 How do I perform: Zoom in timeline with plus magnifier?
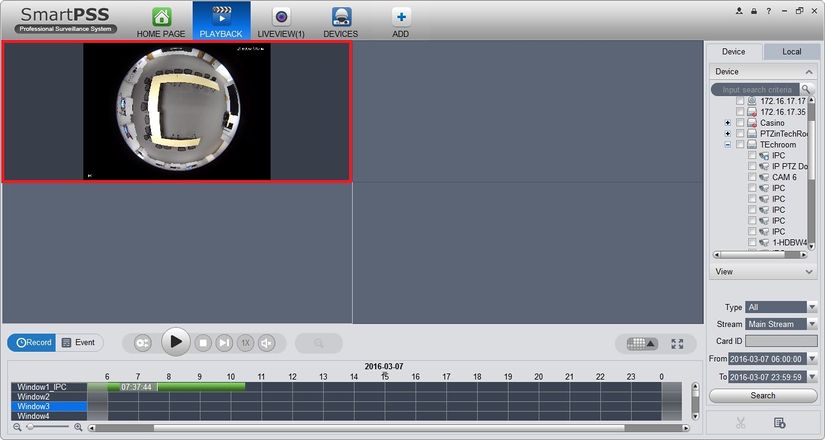pos(78,427)
